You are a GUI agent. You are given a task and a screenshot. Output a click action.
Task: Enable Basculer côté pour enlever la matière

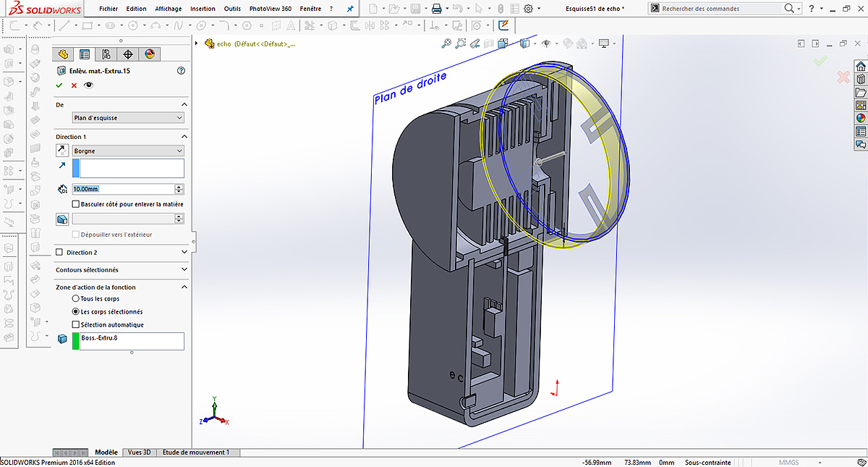click(76, 204)
